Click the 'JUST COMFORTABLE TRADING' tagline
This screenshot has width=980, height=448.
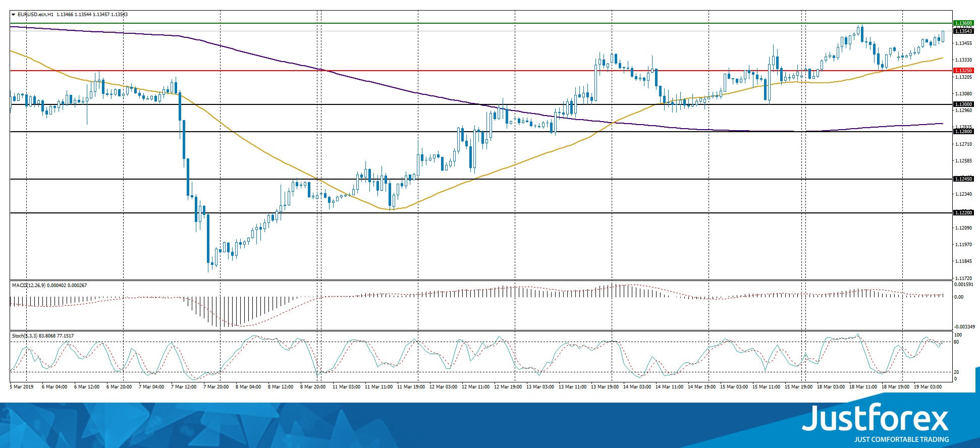pyautogui.click(x=902, y=439)
